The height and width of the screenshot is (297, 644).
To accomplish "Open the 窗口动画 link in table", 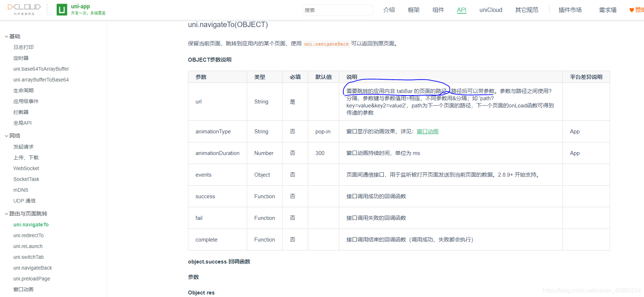I will tap(428, 132).
